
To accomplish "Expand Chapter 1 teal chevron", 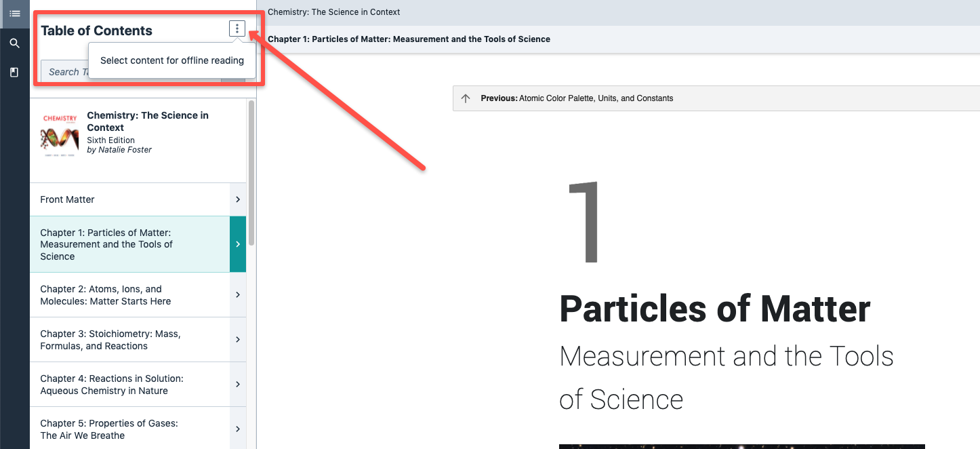I will [x=238, y=244].
